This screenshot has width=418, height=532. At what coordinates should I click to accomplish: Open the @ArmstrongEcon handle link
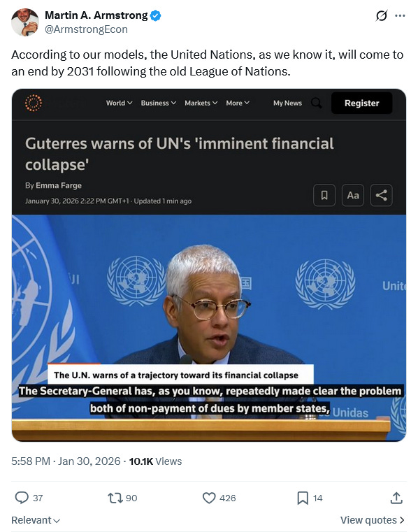pyautogui.click(x=86, y=29)
